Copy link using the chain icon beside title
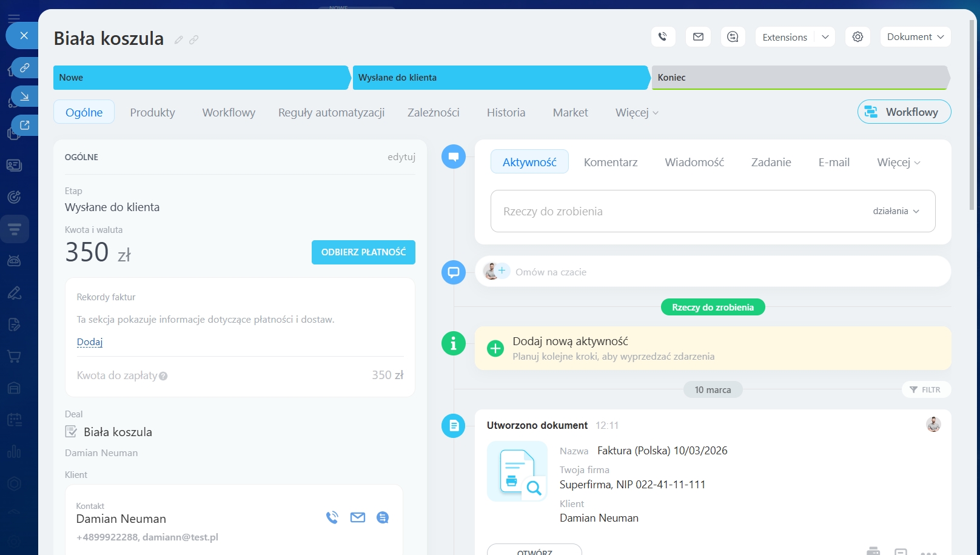Viewport: 980px width, 555px height. [x=194, y=40]
